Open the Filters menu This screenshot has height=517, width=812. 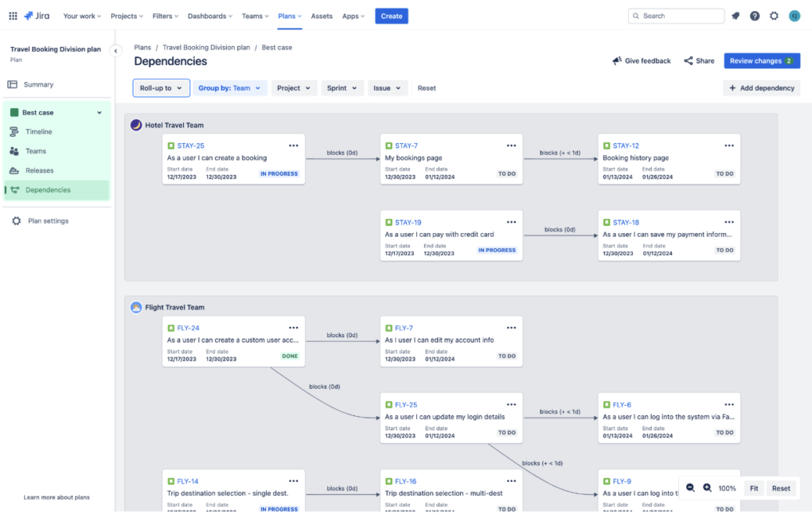coord(166,16)
